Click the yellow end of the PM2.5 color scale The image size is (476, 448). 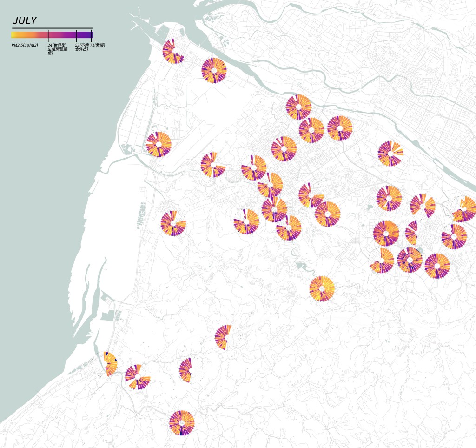point(15,34)
